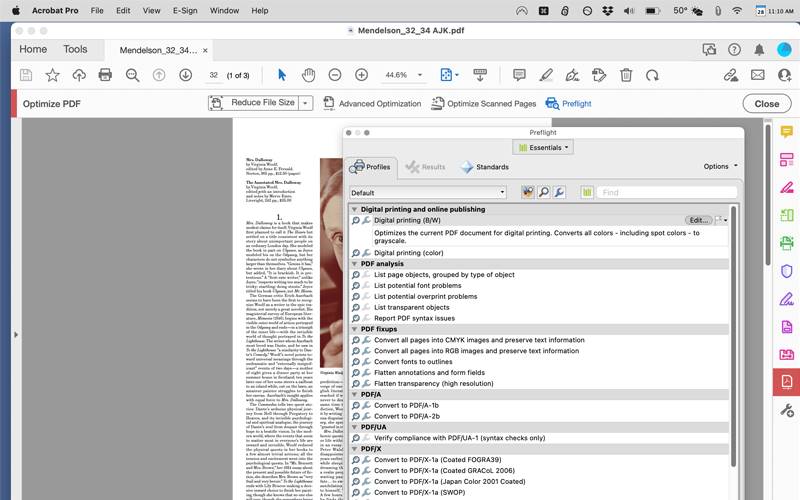The width and height of the screenshot is (800, 500).
Task: Switch to the Standards tab
Action: pyautogui.click(x=485, y=167)
